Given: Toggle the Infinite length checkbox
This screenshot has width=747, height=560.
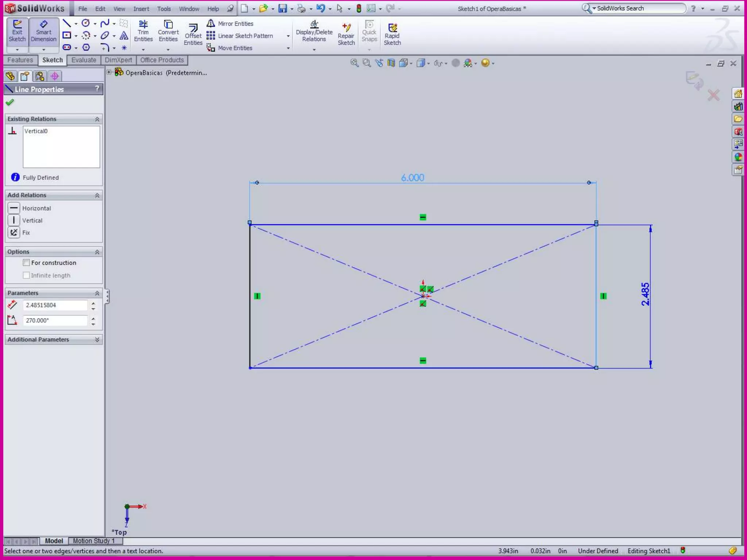Looking at the screenshot, I should [26, 275].
